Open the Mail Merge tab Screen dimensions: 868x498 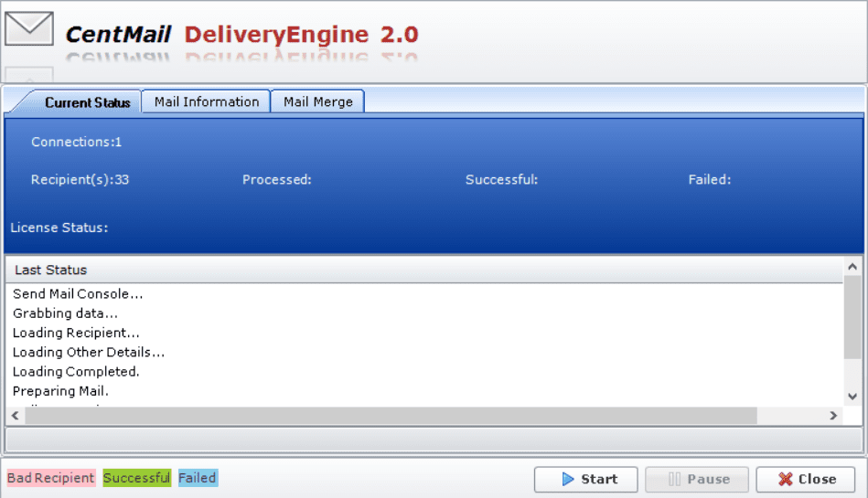tap(317, 101)
